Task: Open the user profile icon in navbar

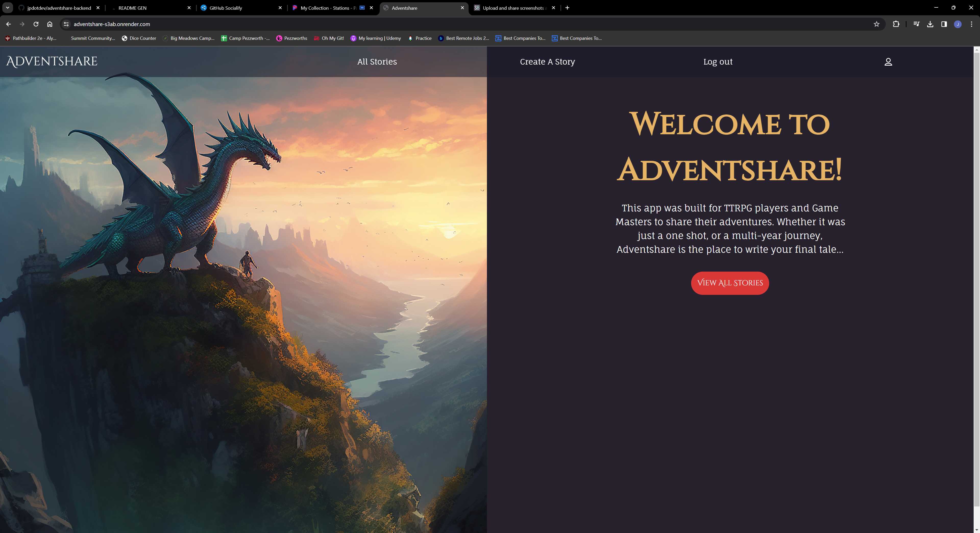Action: tap(888, 62)
